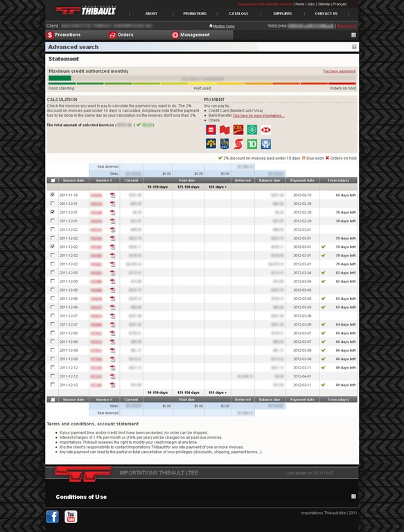Collapse the member menu bar toggle

point(353,35)
